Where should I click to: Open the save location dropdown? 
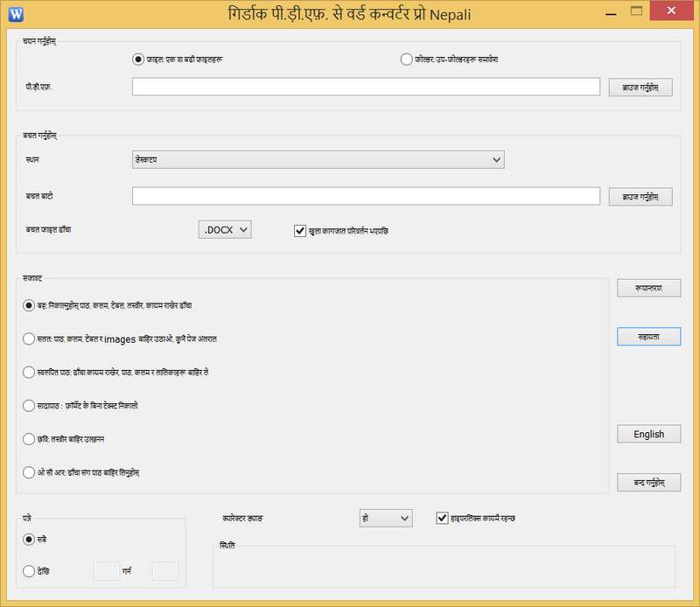(x=318, y=159)
